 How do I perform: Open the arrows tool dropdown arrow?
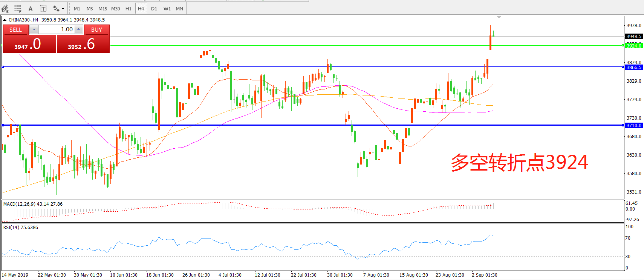[x=63, y=8]
